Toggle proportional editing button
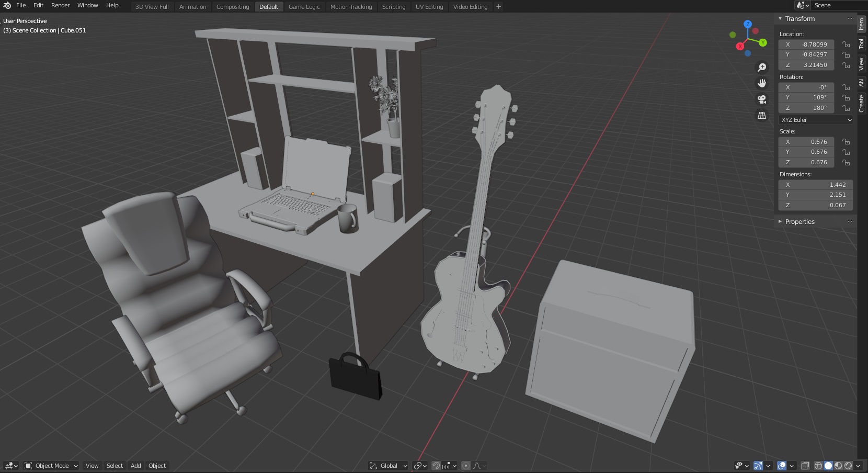Screen dimensions: 868x473 pos(465,466)
